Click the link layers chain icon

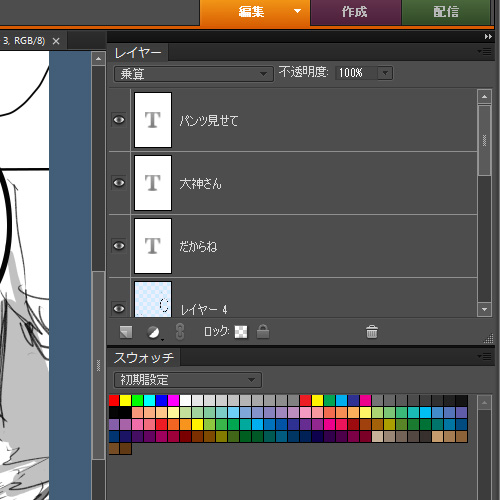(x=180, y=332)
